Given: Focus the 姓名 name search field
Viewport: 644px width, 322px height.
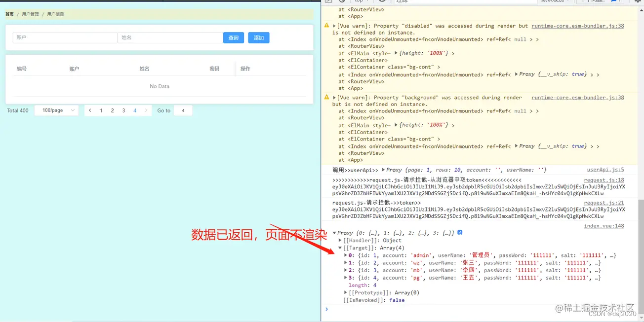Looking at the screenshot, I should pyautogui.click(x=170, y=37).
